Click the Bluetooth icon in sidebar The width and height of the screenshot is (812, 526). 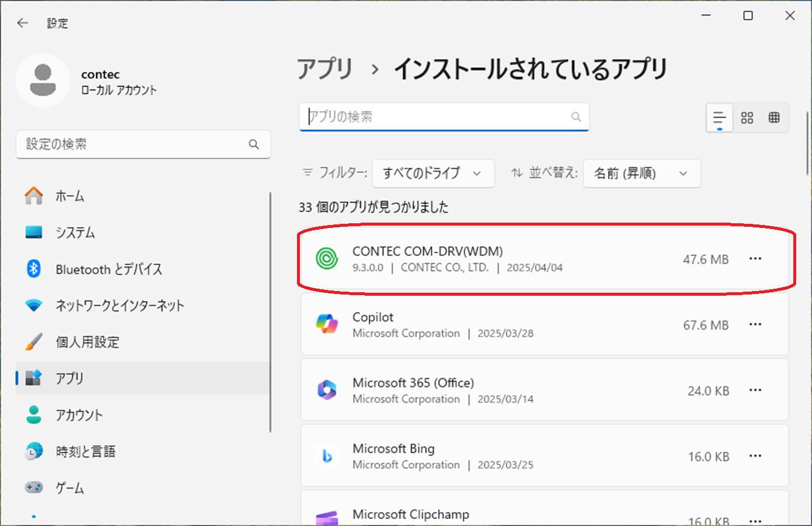pos(34,269)
